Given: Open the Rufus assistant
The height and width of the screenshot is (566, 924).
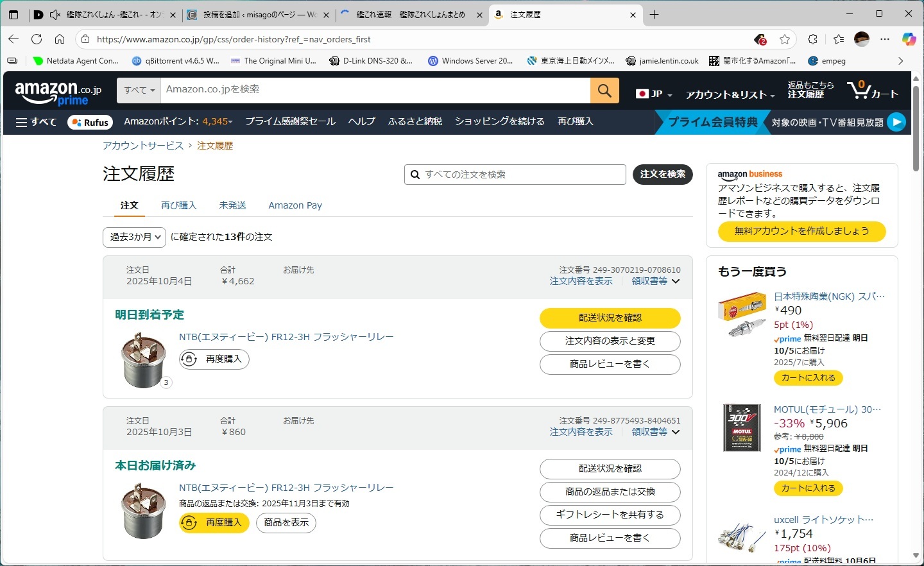Looking at the screenshot, I should tap(90, 122).
